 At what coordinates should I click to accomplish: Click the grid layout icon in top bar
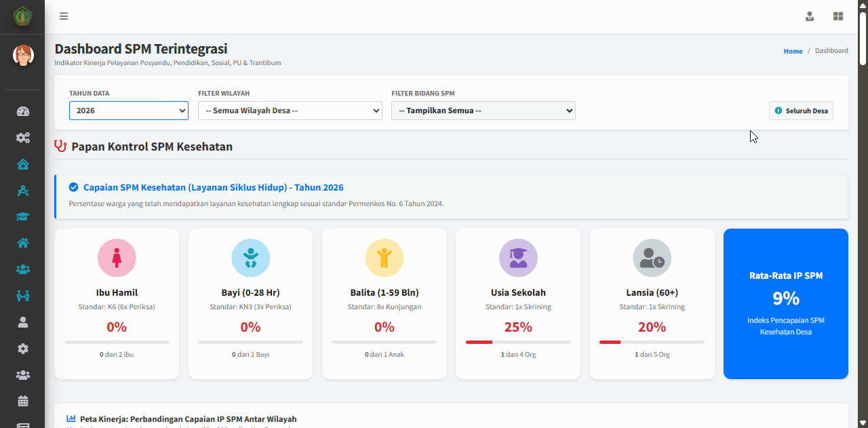(x=838, y=16)
